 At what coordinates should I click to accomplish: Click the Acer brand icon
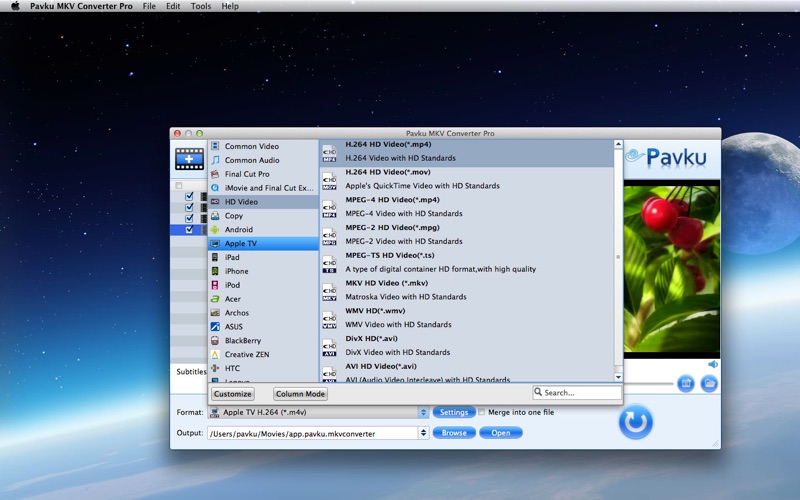click(x=215, y=299)
